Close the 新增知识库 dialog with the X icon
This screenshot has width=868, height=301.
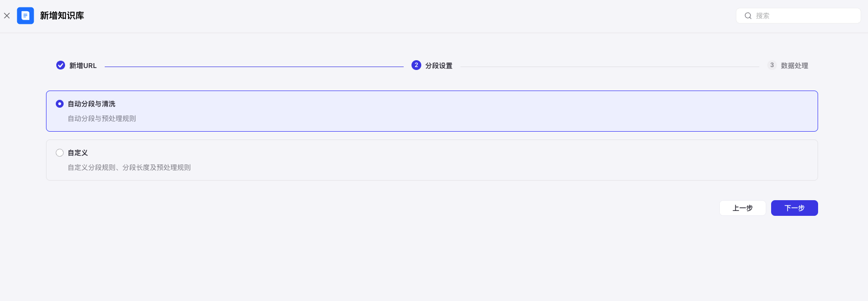[7, 16]
